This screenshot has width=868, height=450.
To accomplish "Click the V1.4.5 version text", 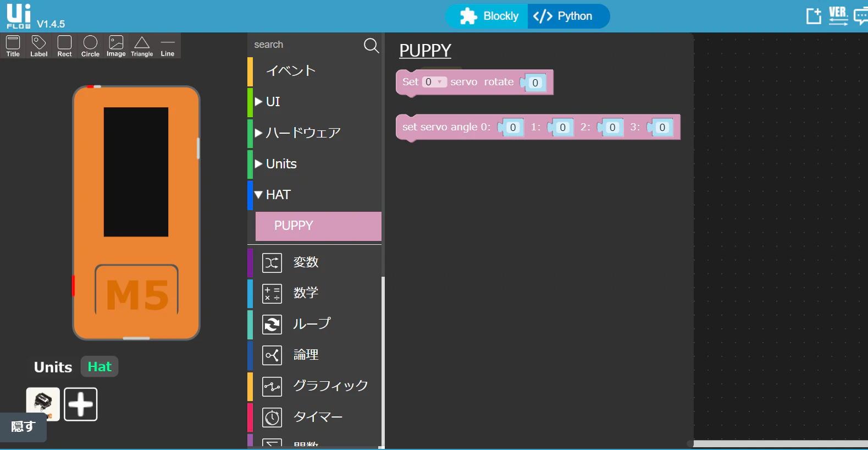I will (51, 24).
